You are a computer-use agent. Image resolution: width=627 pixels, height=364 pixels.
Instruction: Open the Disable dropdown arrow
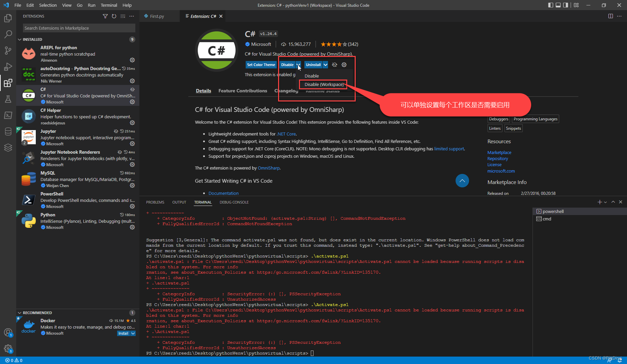pyautogui.click(x=298, y=65)
